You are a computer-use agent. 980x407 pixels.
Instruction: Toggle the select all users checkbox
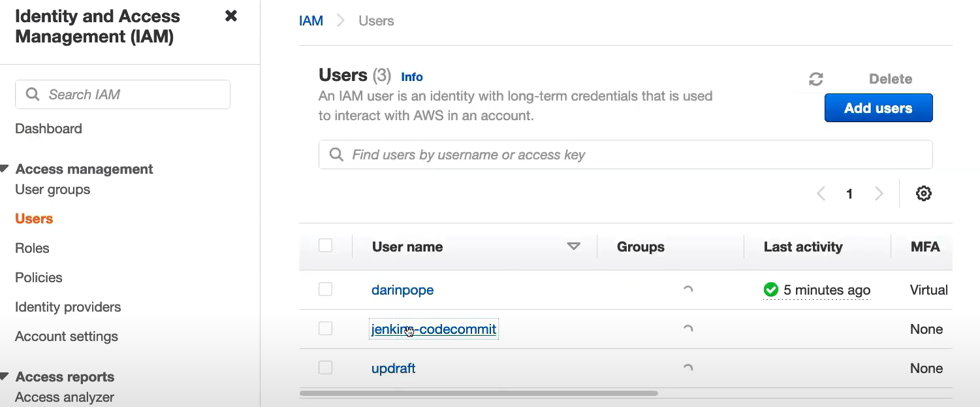click(x=325, y=246)
